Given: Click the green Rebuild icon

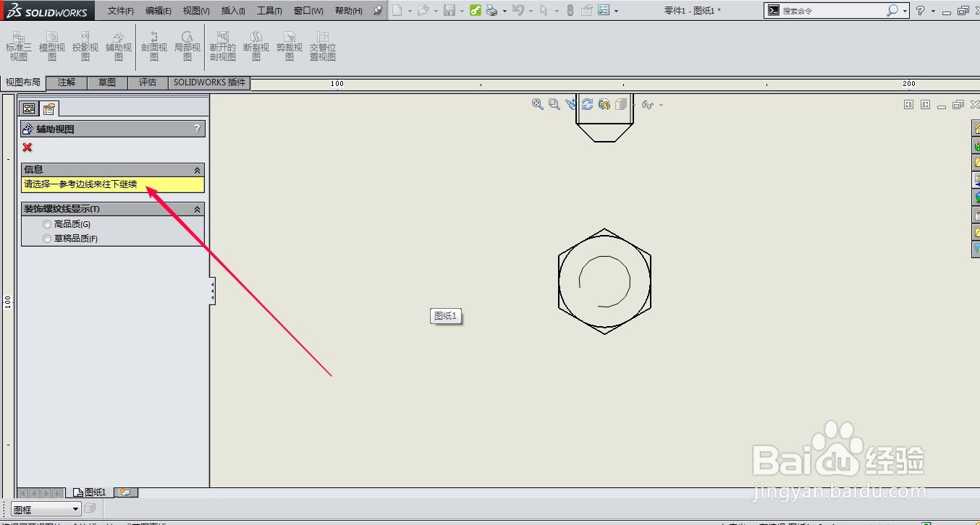Looking at the screenshot, I should (x=476, y=10).
